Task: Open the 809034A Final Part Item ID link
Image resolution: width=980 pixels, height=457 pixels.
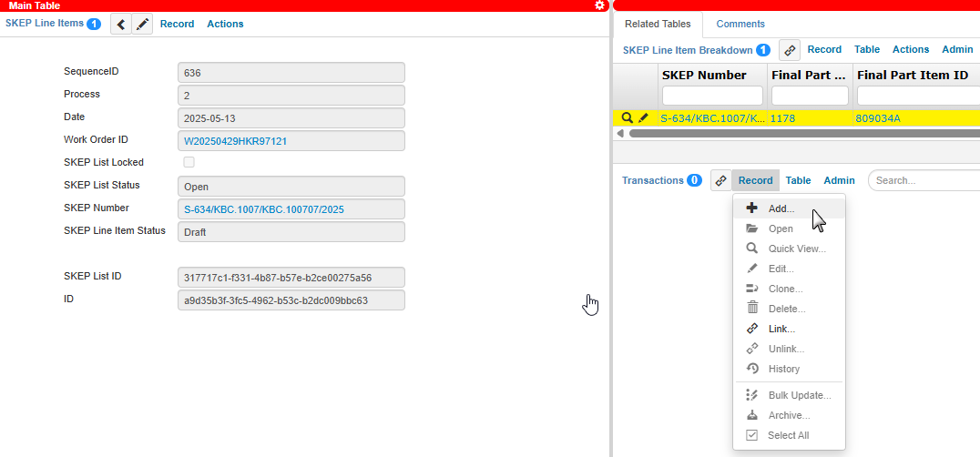Action: pos(879,118)
